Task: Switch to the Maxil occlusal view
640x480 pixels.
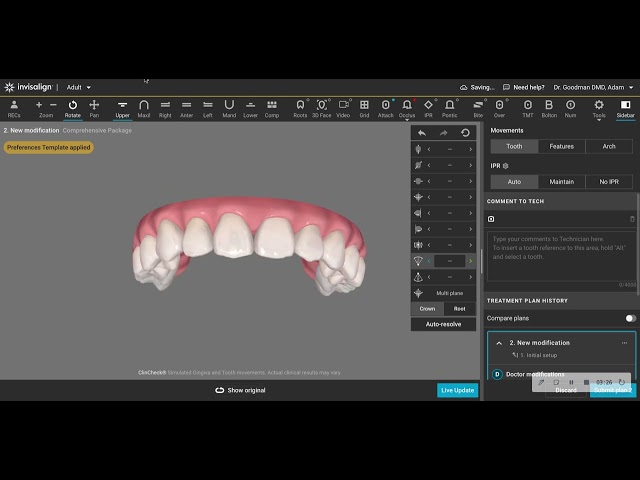Action: [x=144, y=109]
